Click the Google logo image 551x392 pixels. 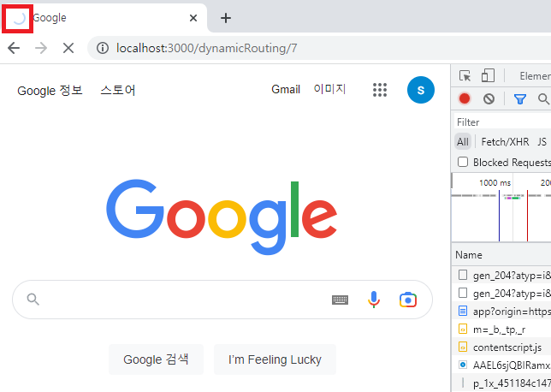(222, 217)
